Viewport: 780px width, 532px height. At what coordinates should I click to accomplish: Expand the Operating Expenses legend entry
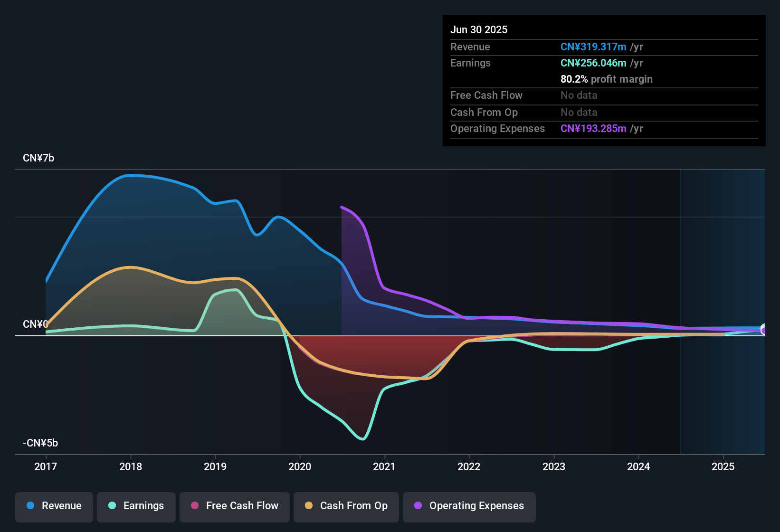(x=469, y=507)
